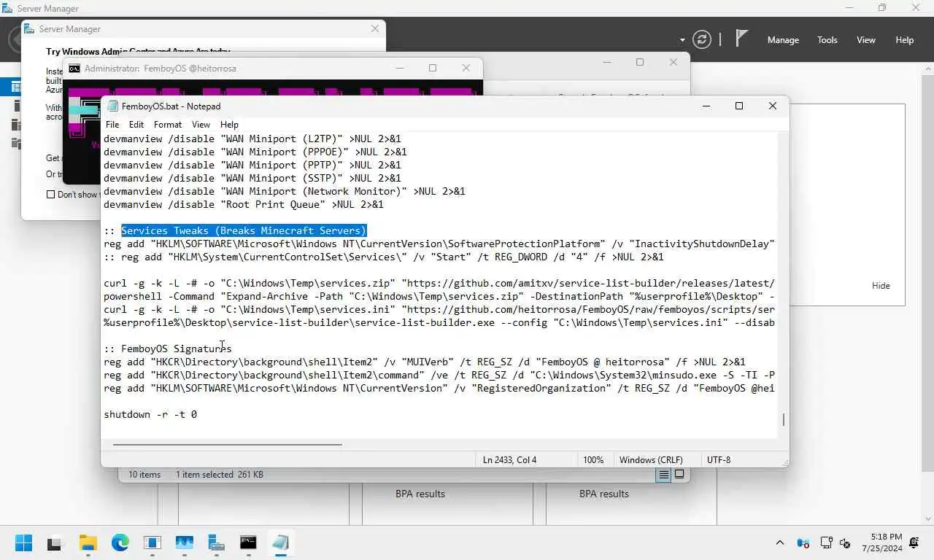Click the "1 item selected 261 KB" Explorer status

pos(220,475)
